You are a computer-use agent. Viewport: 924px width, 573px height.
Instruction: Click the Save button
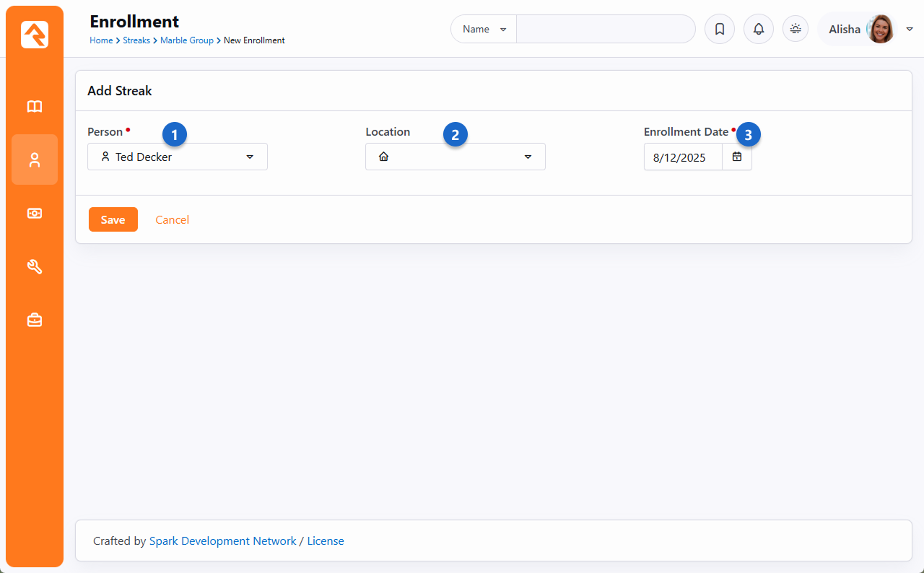click(113, 219)
